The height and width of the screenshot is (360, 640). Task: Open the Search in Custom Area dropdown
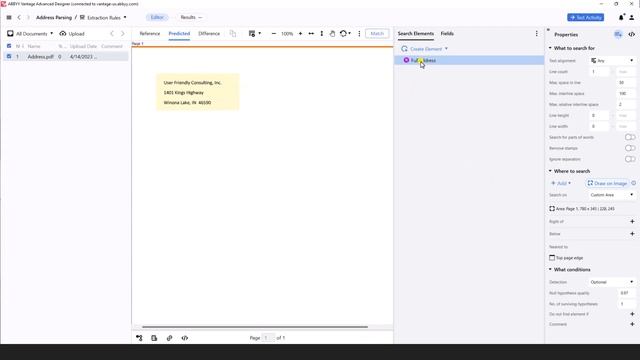[x=612, y=195]
